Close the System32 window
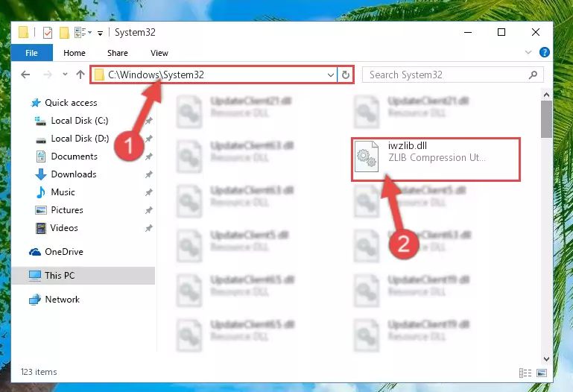 point(535,32)
